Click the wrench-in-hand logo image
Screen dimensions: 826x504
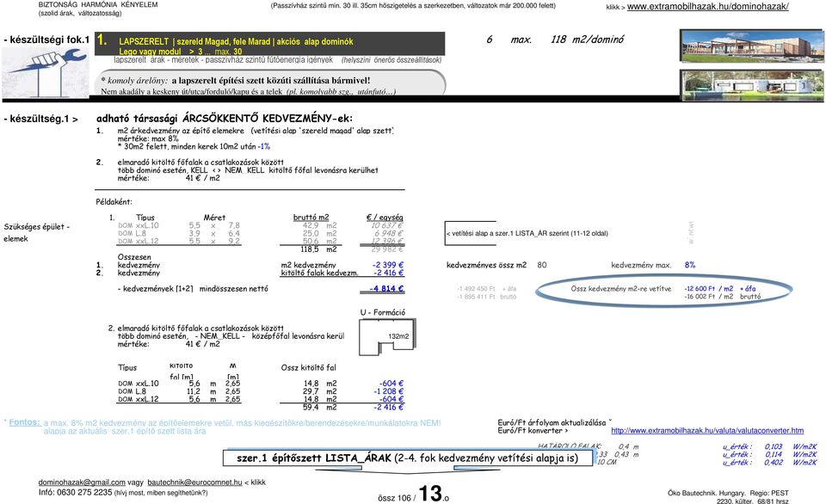pos(46,72)
